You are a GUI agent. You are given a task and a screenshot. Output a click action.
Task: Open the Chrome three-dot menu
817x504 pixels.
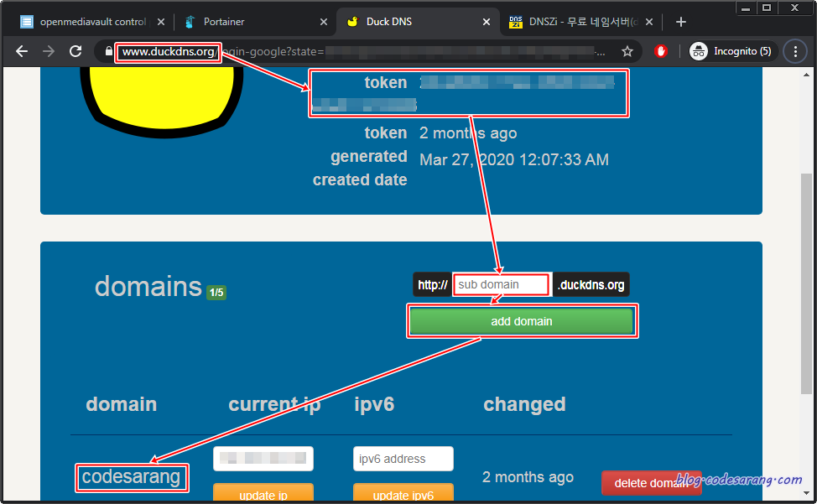[x=795, y=51]
